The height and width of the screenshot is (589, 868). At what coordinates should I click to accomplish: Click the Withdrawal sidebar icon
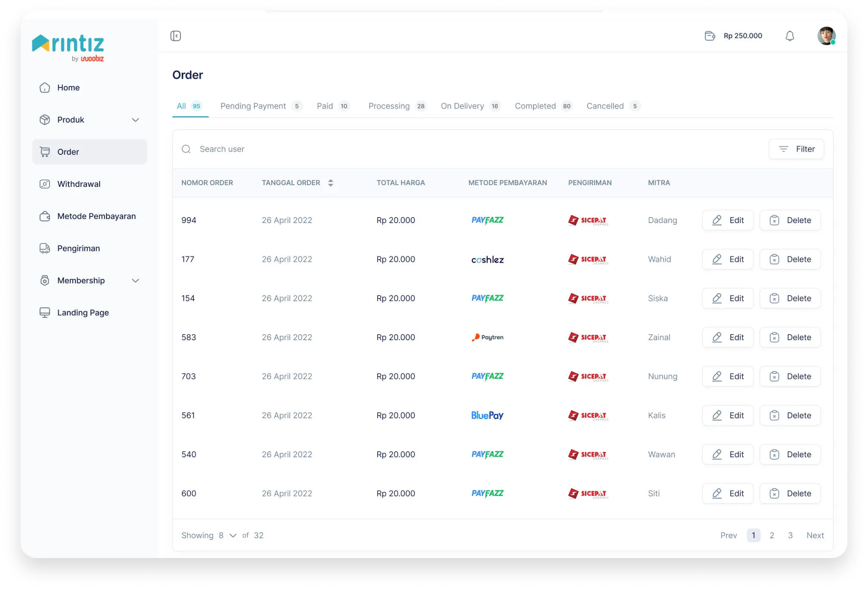pyautogui.click(x=44, y=183)
